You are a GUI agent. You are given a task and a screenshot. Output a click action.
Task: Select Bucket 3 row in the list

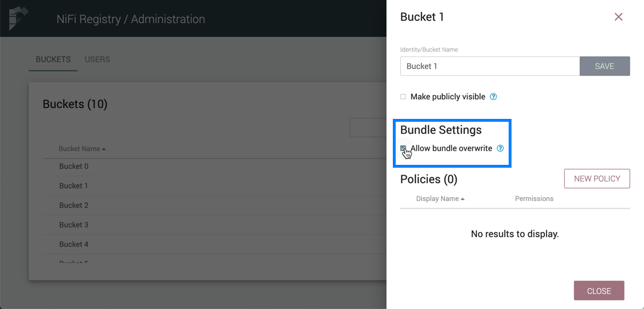tap(74, 225)
